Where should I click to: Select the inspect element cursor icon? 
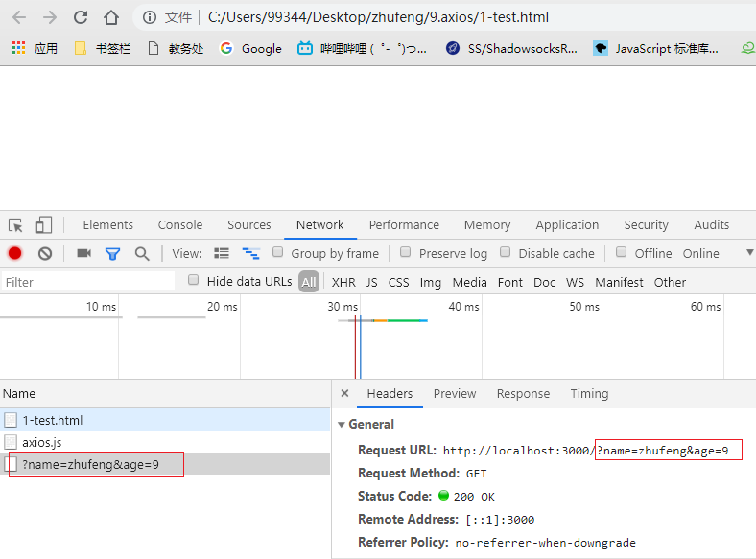point(15,225)
